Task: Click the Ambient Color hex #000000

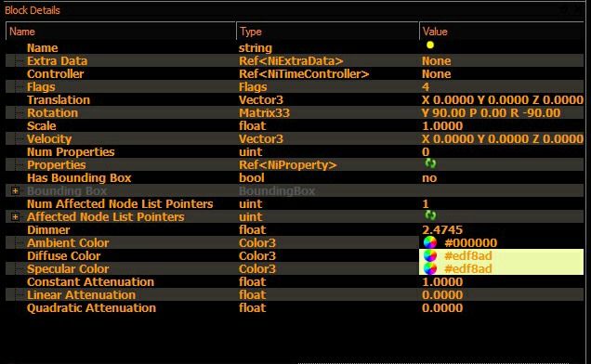Action: pyautogui.click(x=470, y=243)
